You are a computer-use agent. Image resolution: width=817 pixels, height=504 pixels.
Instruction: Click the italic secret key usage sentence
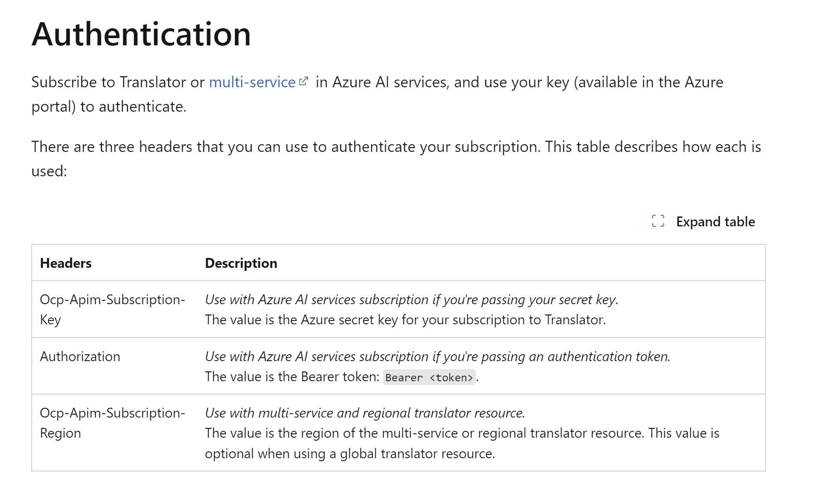412,299
